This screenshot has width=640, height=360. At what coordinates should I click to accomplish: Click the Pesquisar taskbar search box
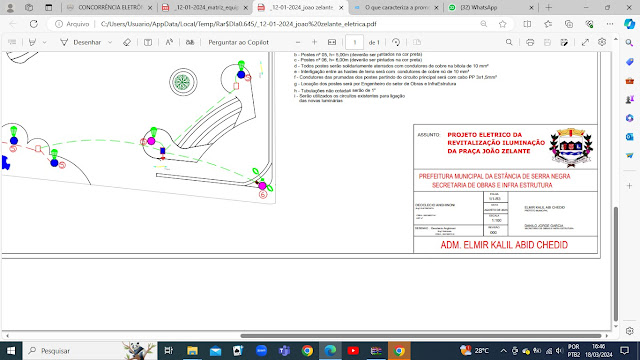pos(90,351)
